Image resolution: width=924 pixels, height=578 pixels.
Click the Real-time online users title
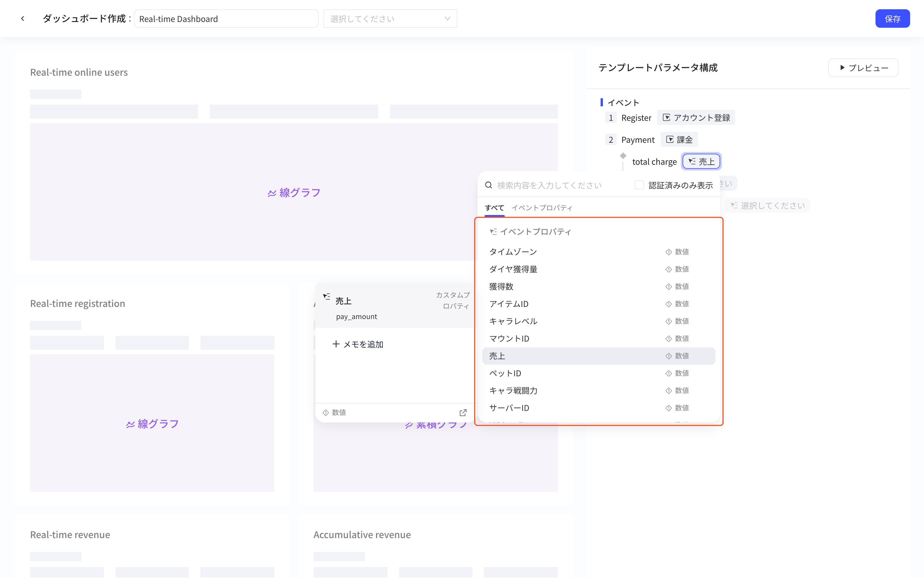(x=79, y=72)
